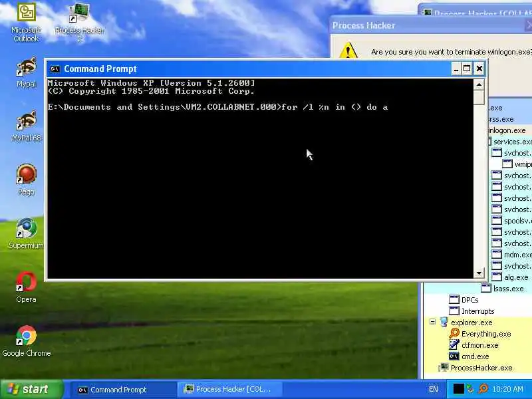The image size is (532, 399).
Task: Select the winlogon.exe process row
Action: [511, 130]
